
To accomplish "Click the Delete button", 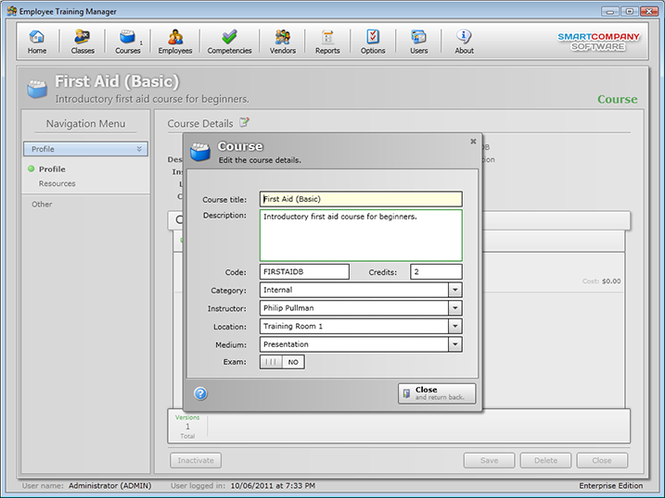I will point(545,460).
